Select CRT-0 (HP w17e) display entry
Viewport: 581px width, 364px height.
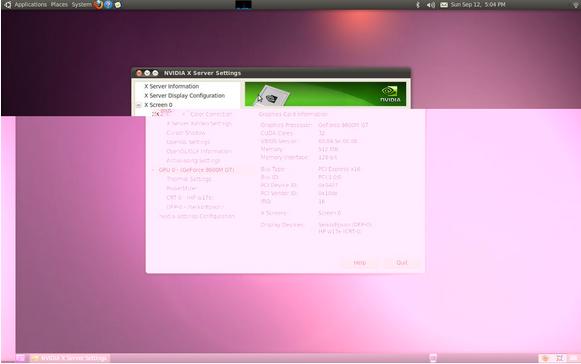point(190,198)
